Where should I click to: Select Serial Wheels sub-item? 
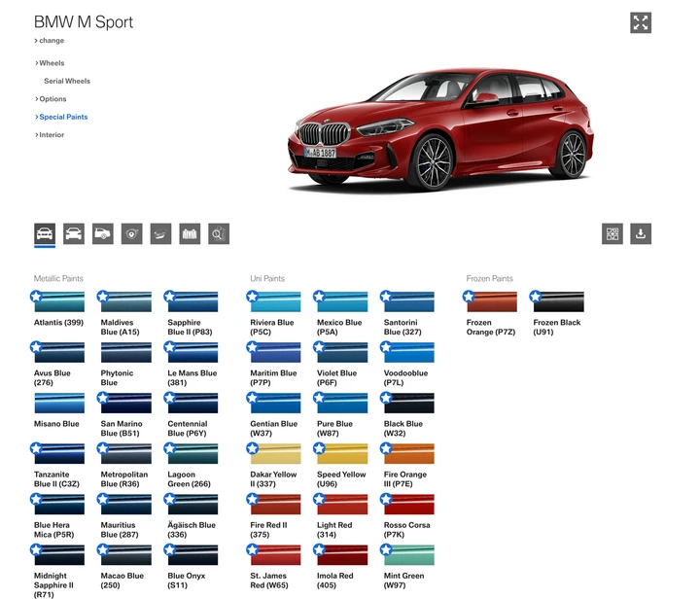[67, 81]
